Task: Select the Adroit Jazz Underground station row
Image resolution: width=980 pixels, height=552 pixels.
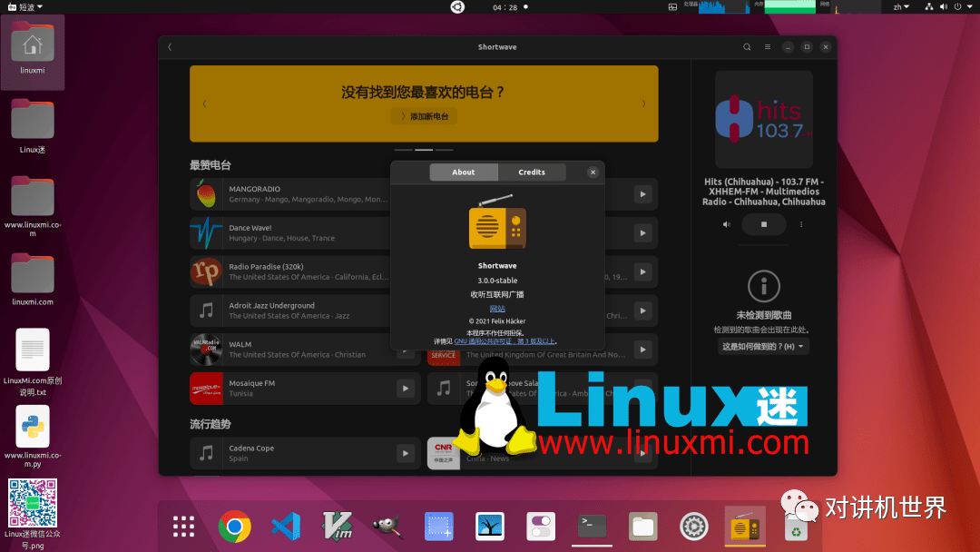Action: [x=290, y=310]
